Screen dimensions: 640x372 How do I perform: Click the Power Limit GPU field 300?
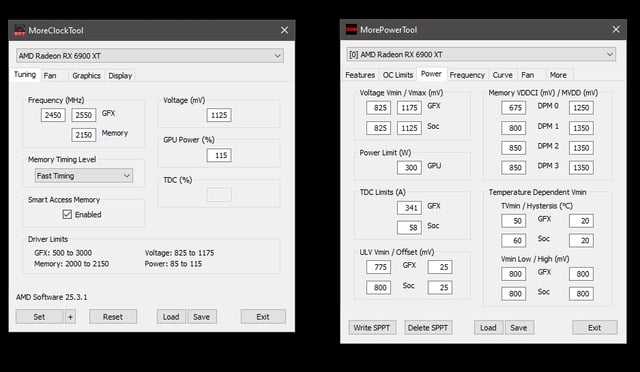409,167
